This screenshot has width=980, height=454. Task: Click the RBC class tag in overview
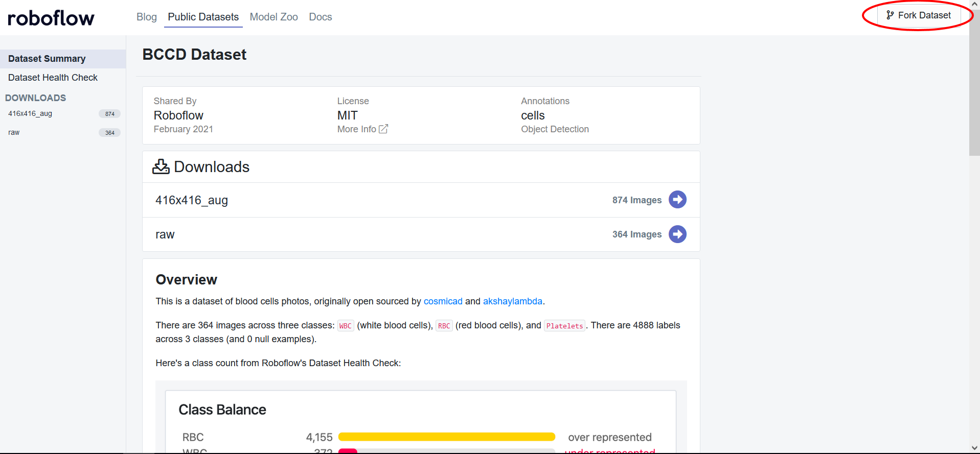(444, 326)
